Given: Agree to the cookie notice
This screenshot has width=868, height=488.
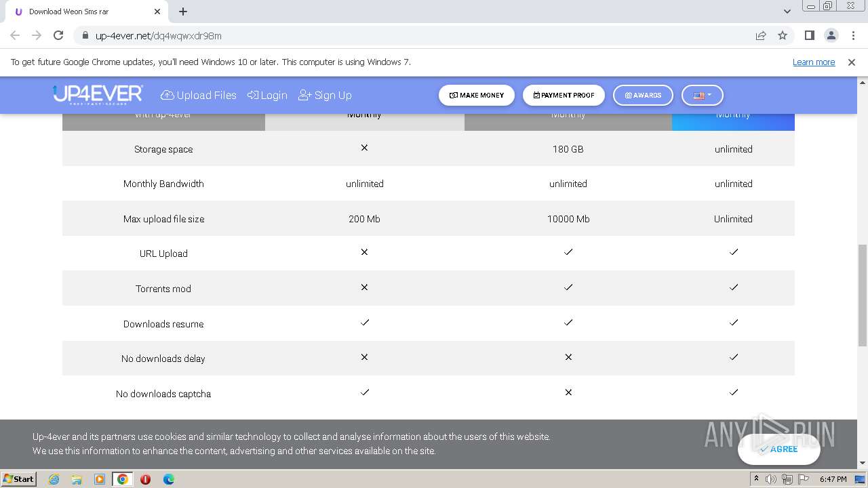Looking at the screenshot, I should point(779,449).
